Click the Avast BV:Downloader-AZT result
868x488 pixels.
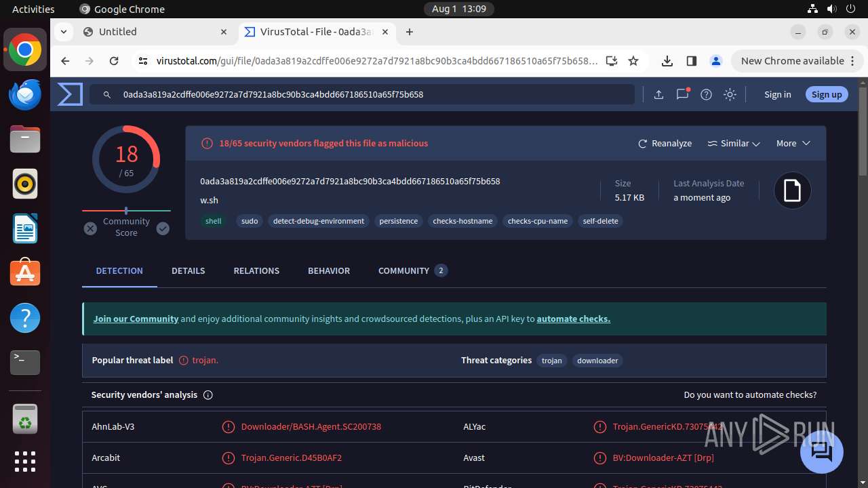tap(663, 458)
